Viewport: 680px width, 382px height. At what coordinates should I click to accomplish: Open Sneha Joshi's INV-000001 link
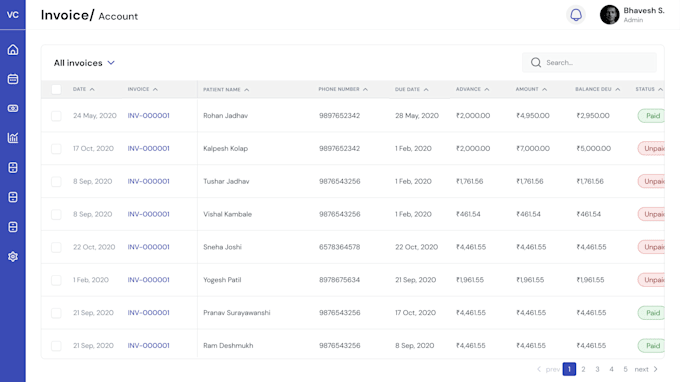[x=148, y=247]
